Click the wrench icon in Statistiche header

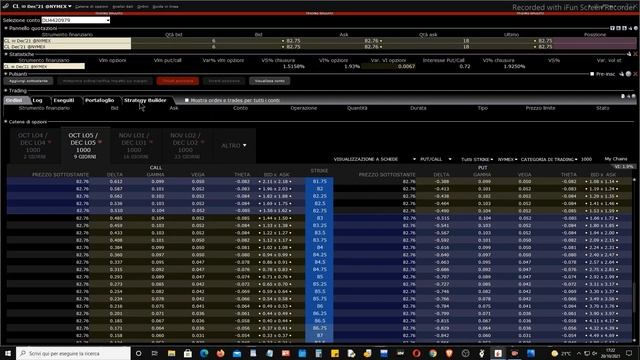point(629,54)
